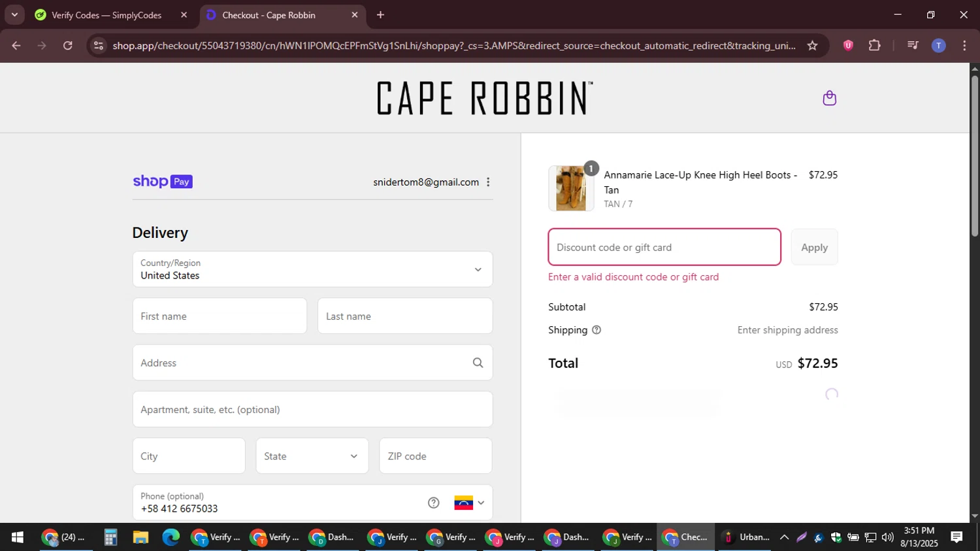Open the tab search dropdown arrow

pos(14,15)
